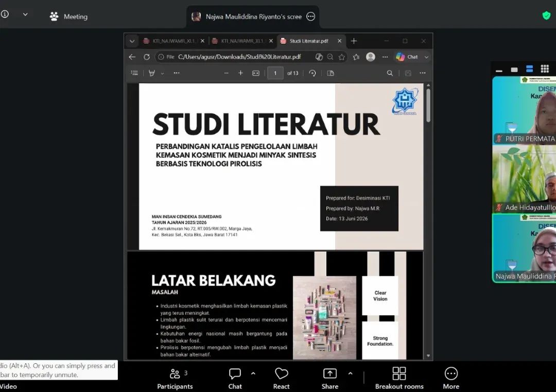Toggle the PDF table of contents
This screenshot has height=392, width=556.
pyautogui.click(x=134, y=73)
